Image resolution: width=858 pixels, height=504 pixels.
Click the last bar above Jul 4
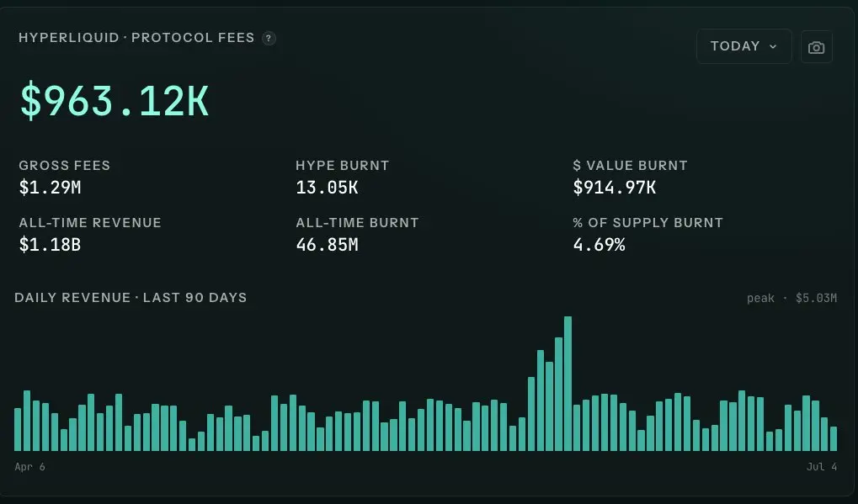pyautogui.click(x=834, y=438)
